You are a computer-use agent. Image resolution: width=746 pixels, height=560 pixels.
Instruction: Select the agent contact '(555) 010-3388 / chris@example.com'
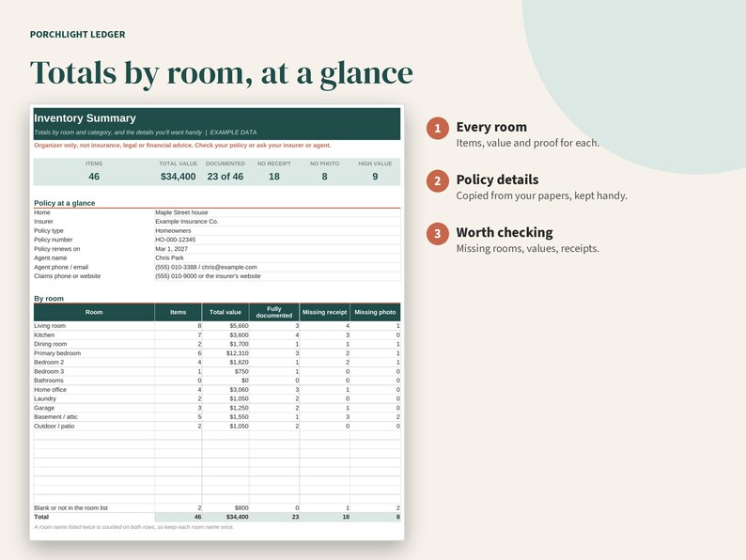pyautogui.click(x=206, y=268)
